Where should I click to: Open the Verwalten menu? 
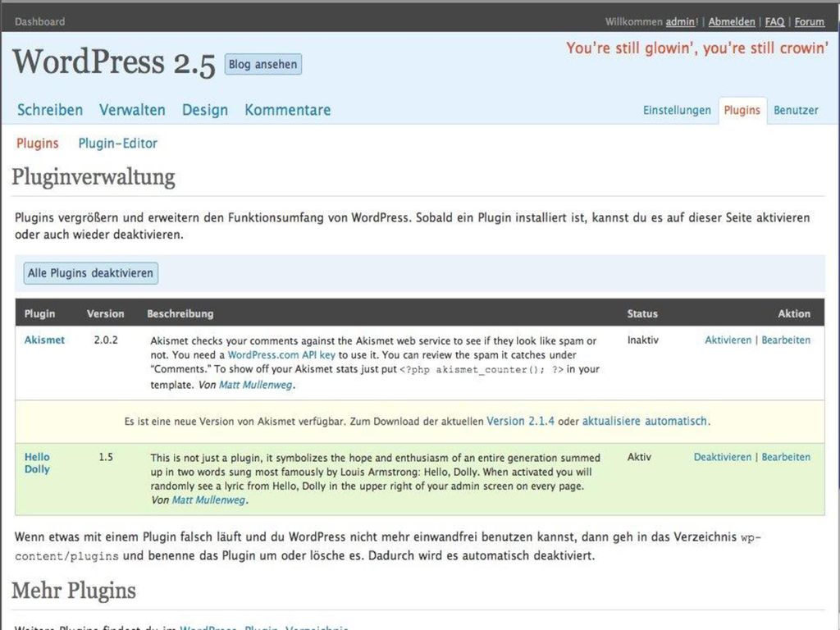pyautogui.click(x=132, y=110)
